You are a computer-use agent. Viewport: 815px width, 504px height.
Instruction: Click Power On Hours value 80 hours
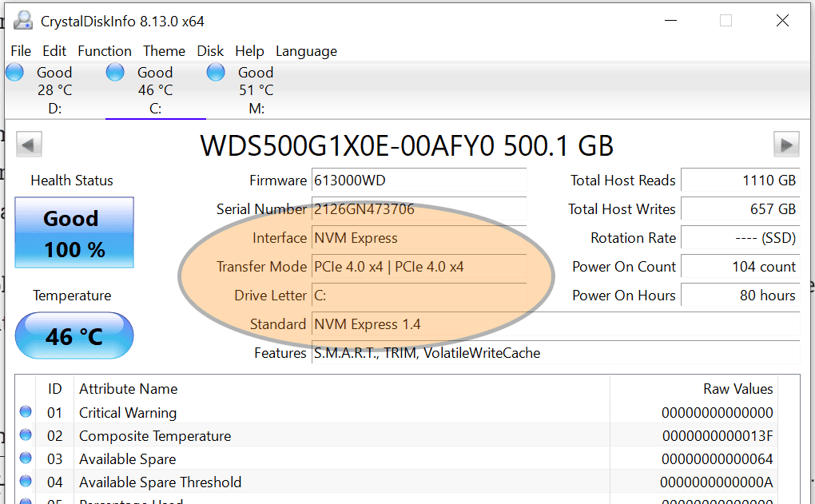coord(740,295)
